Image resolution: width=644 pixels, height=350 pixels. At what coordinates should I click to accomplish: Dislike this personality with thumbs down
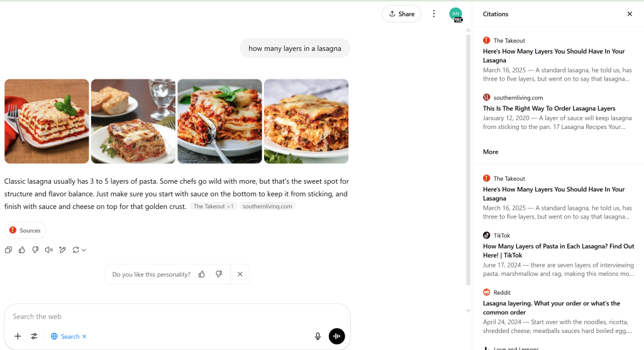(x=219, y=274)
